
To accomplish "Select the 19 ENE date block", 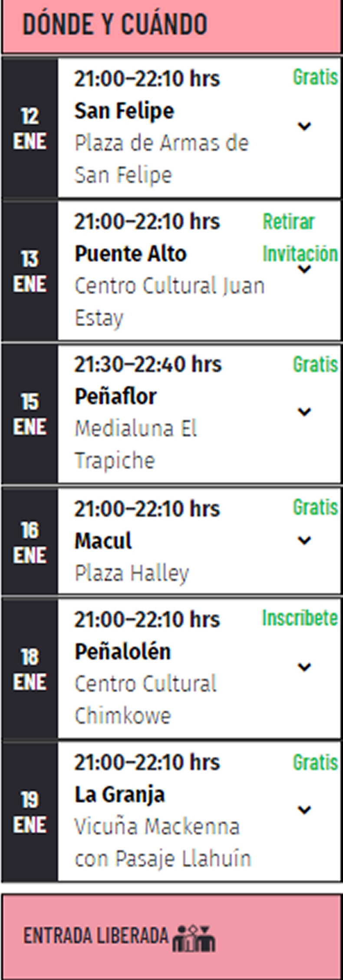I will [30, 812].
